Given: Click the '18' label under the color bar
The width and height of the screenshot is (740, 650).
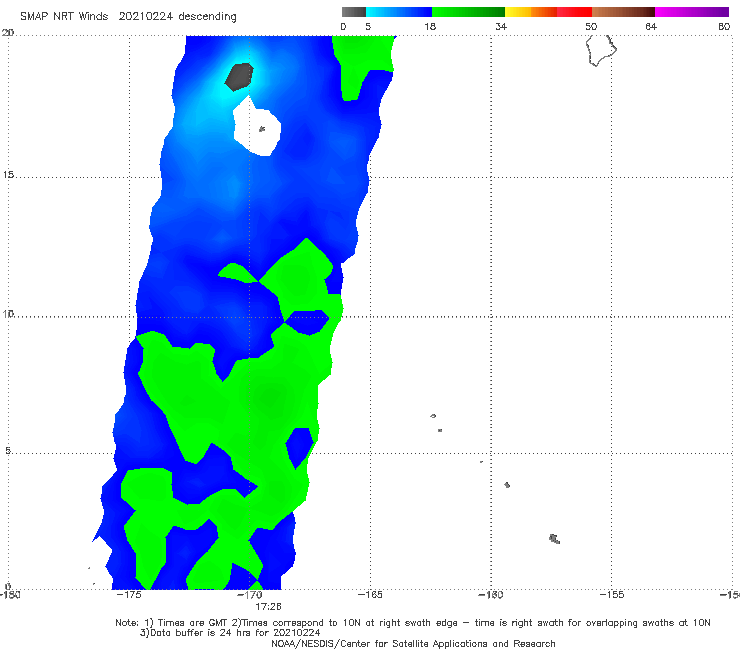Looking at the screenshot, I should [x=430, y=26].
